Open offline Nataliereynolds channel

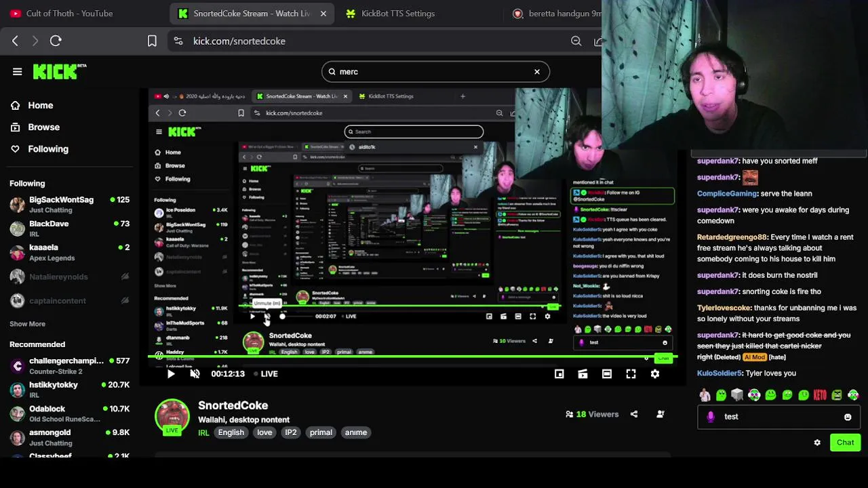tap(69, 277)
